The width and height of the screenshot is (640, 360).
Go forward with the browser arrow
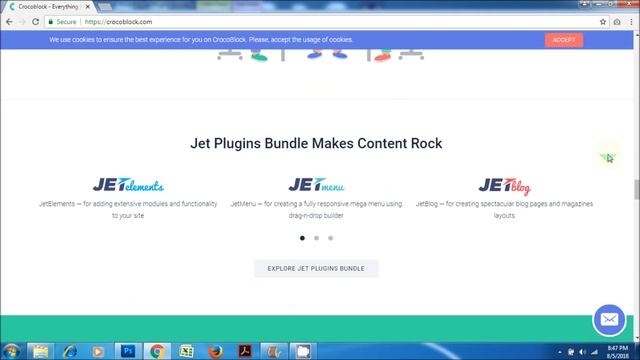22,22
